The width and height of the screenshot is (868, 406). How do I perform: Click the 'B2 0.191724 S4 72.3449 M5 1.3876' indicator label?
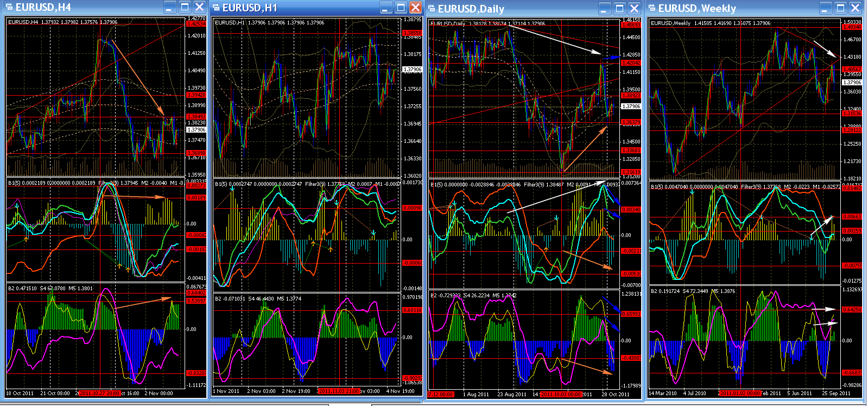[693, 291]
